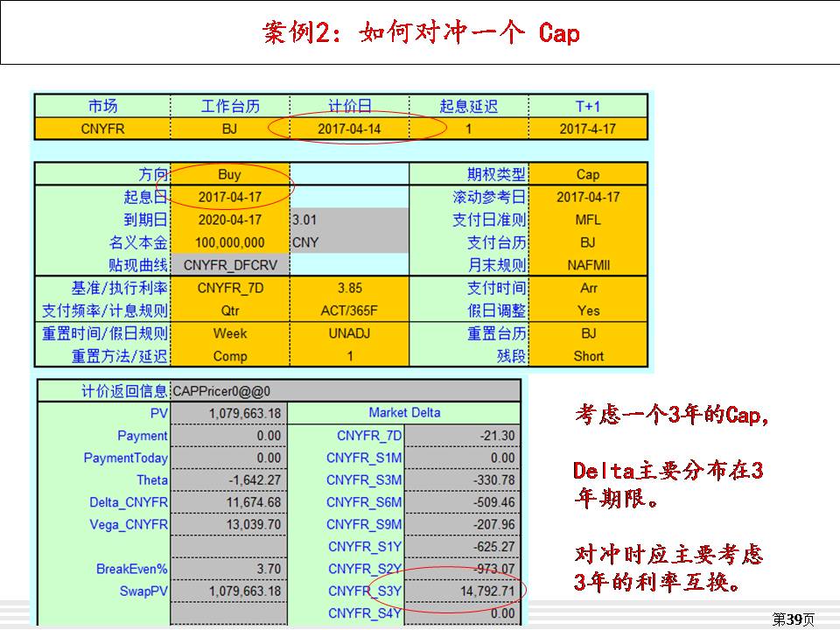
Task: Select the 方向 cell showing Buy
Action: (229, 174)
